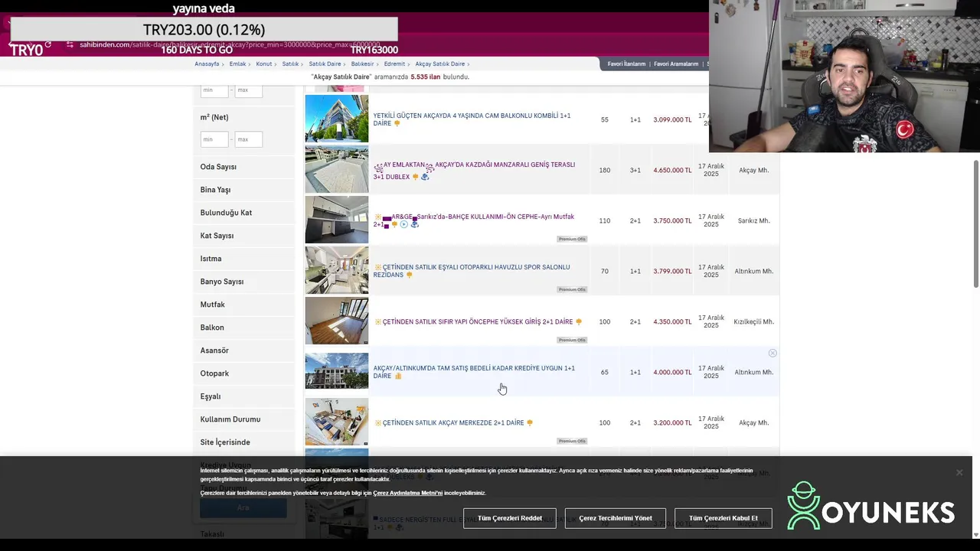Open Balıkesir breadcrumb link
Viewport: 980px width, 551px height.
tap(362, 64)
